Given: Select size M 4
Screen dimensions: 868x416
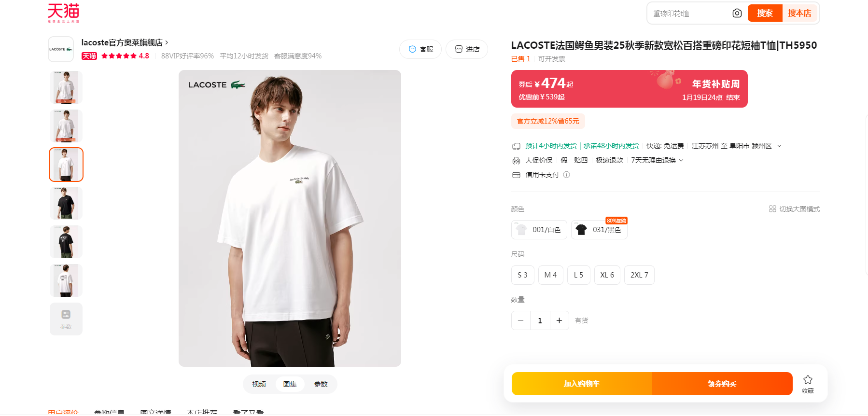Looking at the screenshot, I should pos(550,275).
